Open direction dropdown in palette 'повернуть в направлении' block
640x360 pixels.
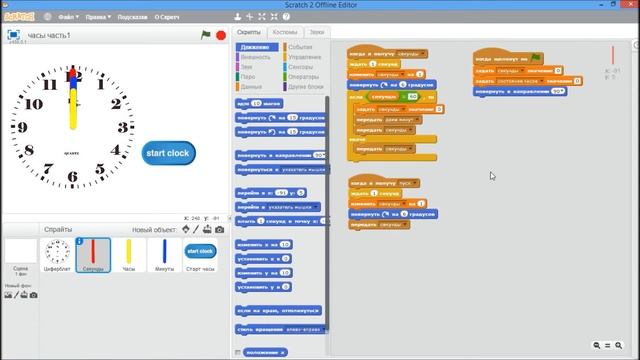click(322, 156)
